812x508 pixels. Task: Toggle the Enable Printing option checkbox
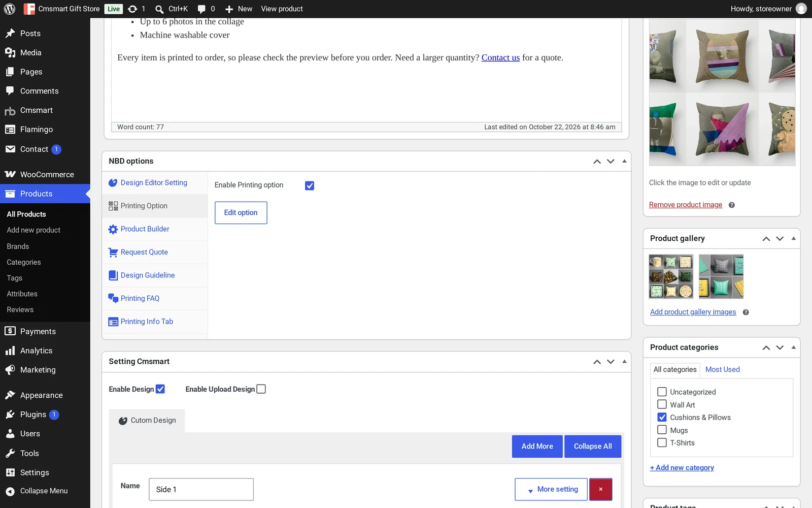coord(310,185)
